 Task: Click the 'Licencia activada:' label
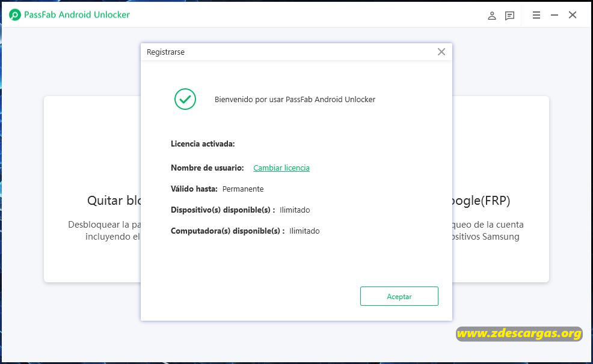pyautogui.click(x=203, y=144)
